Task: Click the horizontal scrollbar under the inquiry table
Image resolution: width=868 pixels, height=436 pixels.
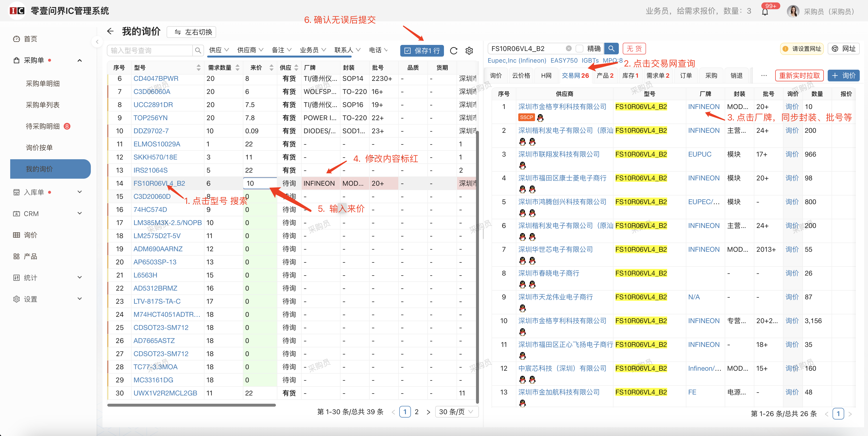Action: click(x=191, y=405)
